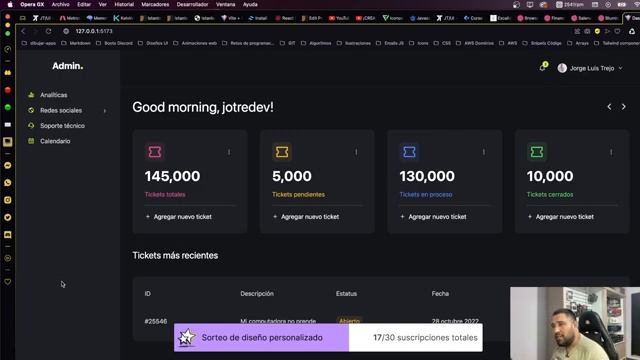Switch to the Vite browser tab
The width and height of the screenshot is (640, 360).
point(231,18)
